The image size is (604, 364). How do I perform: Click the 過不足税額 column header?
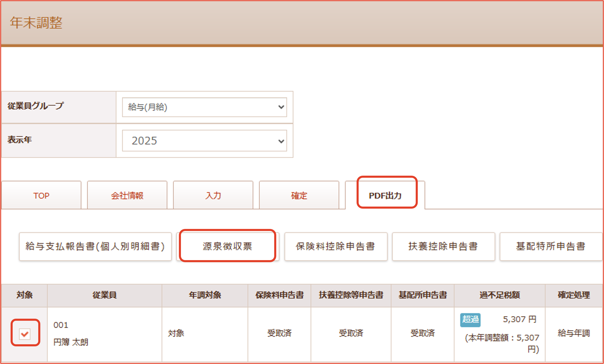[x=500, y=295]
